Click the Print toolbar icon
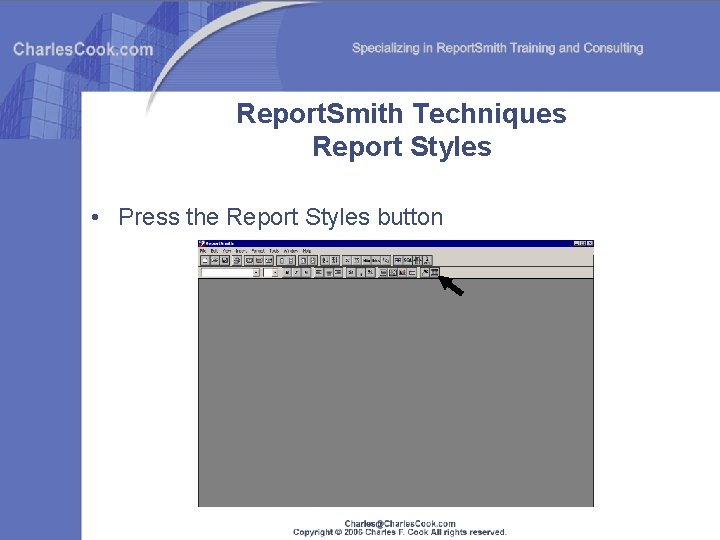 tap(236, 260)
